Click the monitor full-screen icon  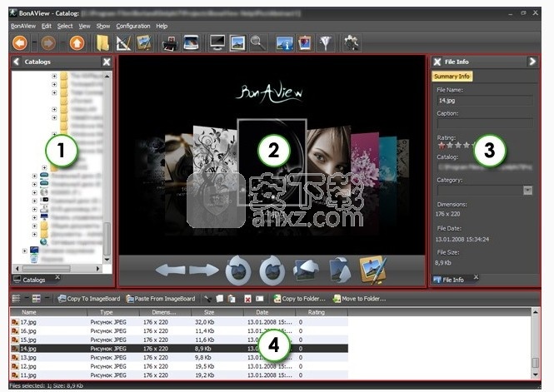(217, 43)
